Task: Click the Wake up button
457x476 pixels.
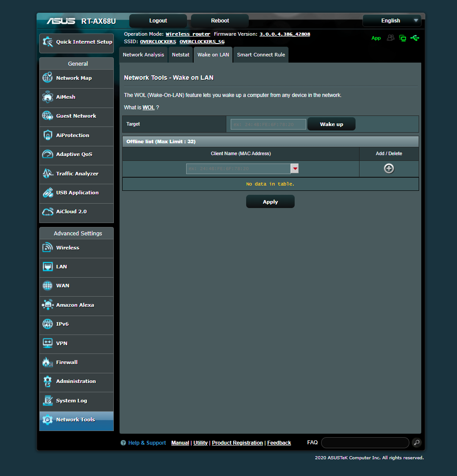Action: pyautogui.click(x=332, y=124)
